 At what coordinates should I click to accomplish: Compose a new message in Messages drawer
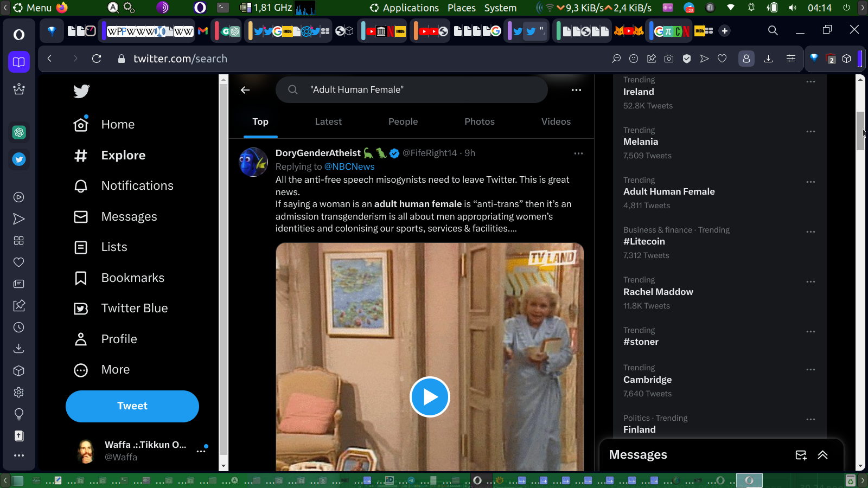[801, 455]
